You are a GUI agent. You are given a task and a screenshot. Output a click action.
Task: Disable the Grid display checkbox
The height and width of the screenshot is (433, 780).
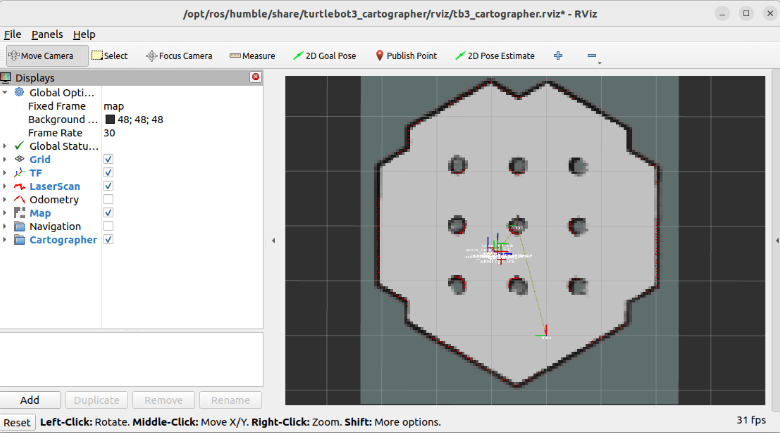click(108, 159)
